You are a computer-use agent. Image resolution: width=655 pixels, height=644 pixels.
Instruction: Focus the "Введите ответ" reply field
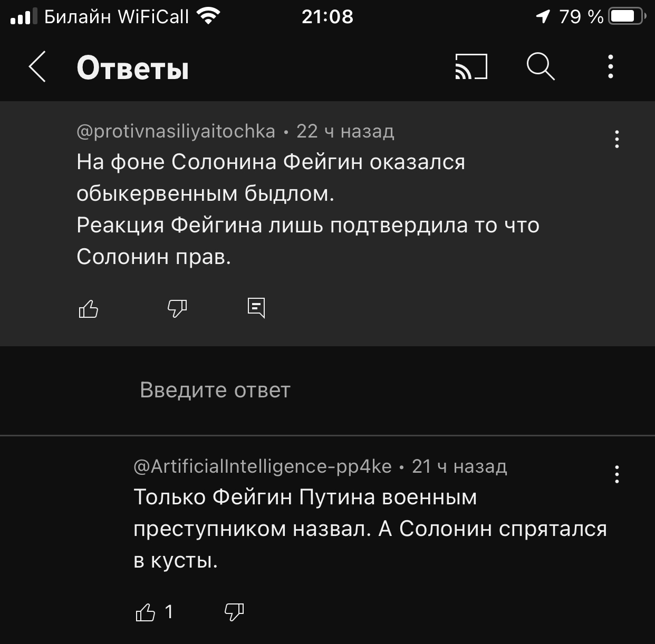pos(327,391)
